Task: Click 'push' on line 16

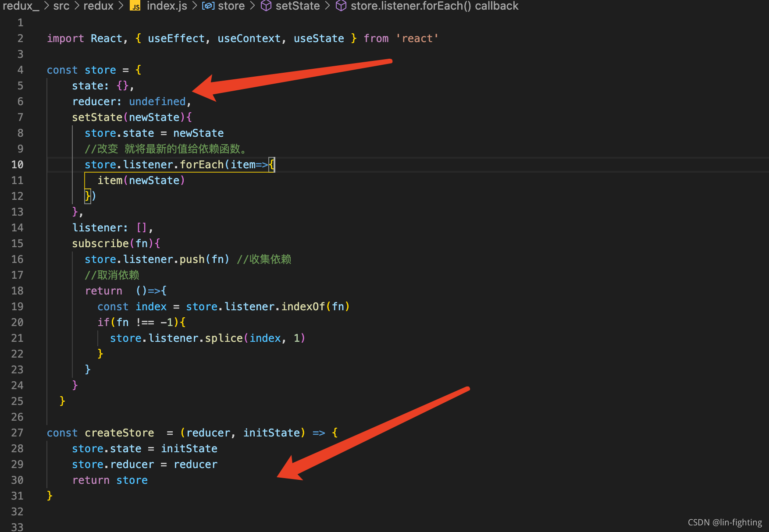Action: pyautogui.click(x=192, y=259)
